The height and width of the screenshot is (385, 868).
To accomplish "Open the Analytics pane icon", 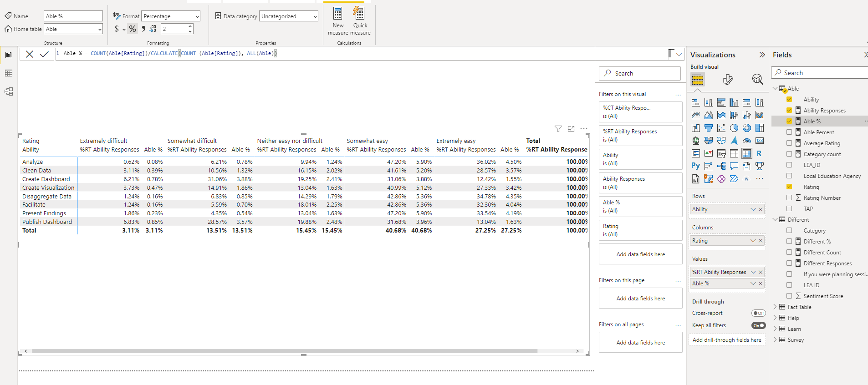I will tap(757, 80).
